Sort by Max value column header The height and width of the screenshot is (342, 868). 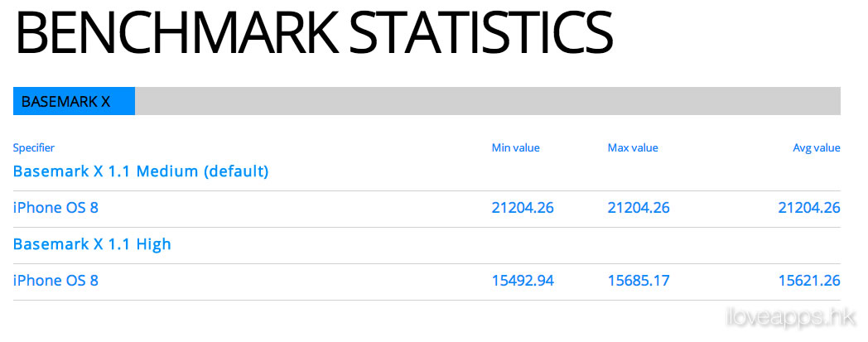tap(633, 147)
